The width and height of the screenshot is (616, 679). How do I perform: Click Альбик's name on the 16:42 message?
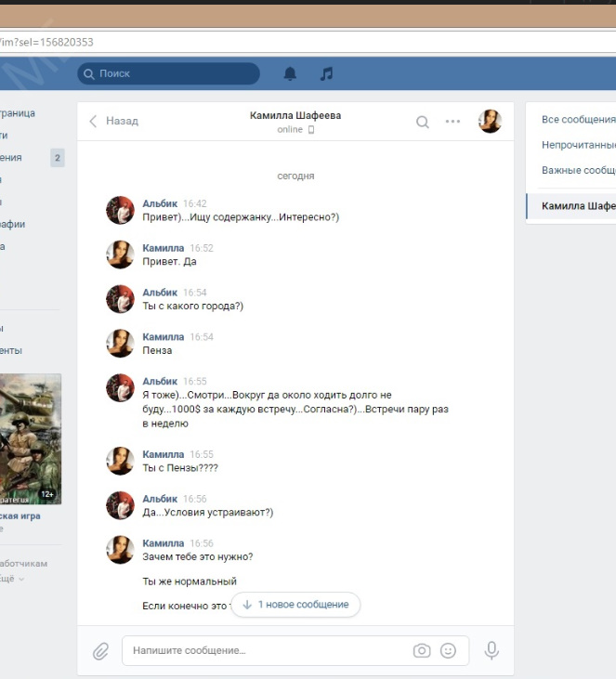point(159,203)
